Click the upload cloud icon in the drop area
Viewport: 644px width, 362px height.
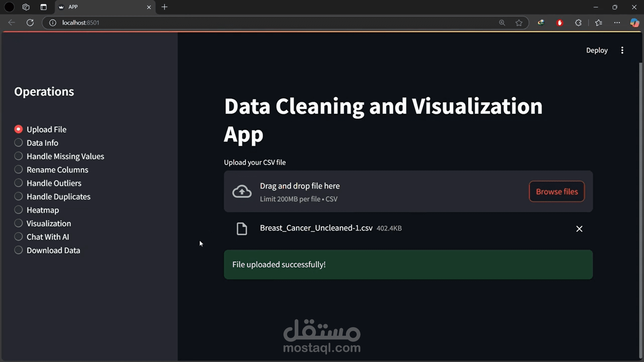(241, 191)
